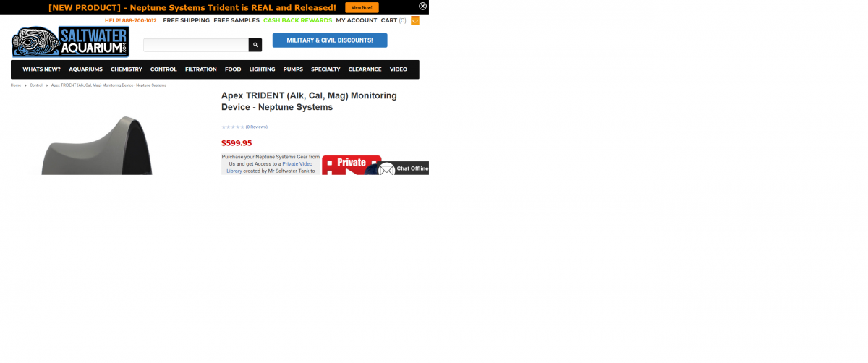The image size is (868, 363).
Task: Open the WHATS NEW? menu
Action: (x=42, y=69)
